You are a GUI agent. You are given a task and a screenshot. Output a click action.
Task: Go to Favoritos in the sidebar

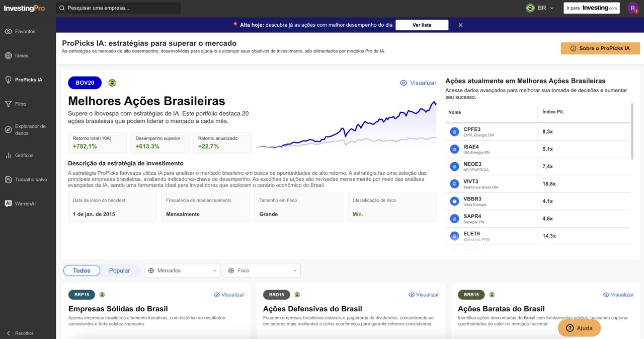point(25,31)
